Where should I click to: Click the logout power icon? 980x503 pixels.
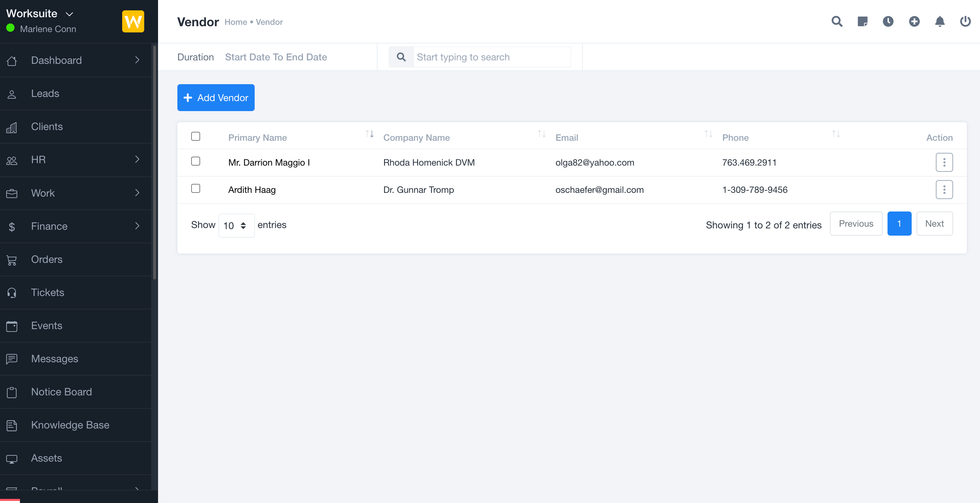point(966,22)
